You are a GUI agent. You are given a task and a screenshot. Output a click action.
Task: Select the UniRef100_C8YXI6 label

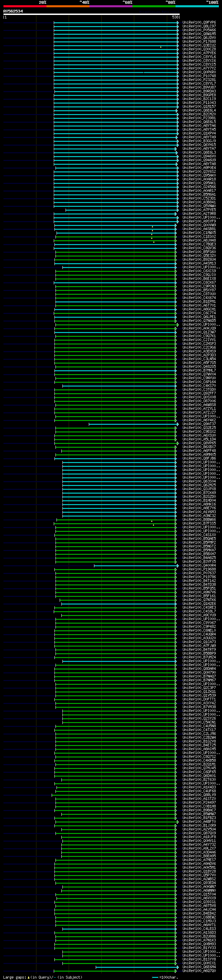pos(199,60)
